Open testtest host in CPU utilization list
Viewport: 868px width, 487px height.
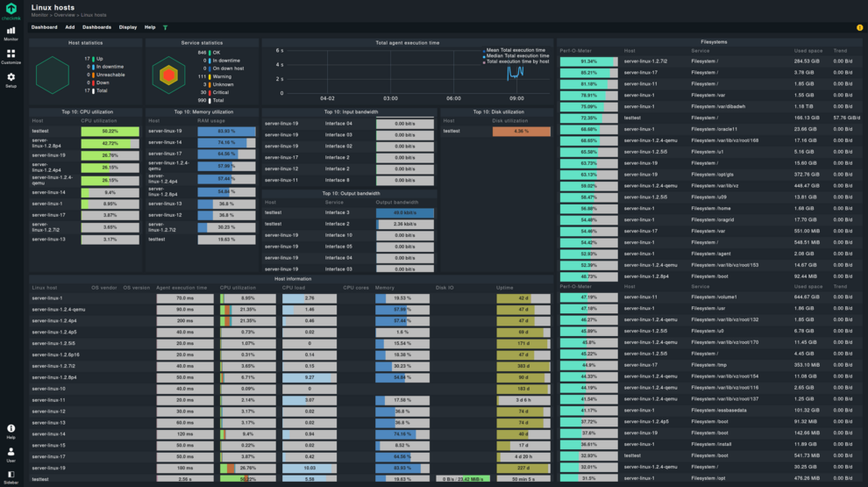(x=39, y=131)
